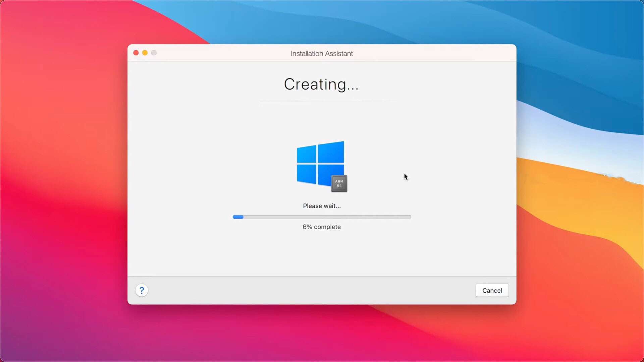This screenshot has width=644, height=362.
Task: Select the Installation Assistant title bar
Action: click(321, 53)
